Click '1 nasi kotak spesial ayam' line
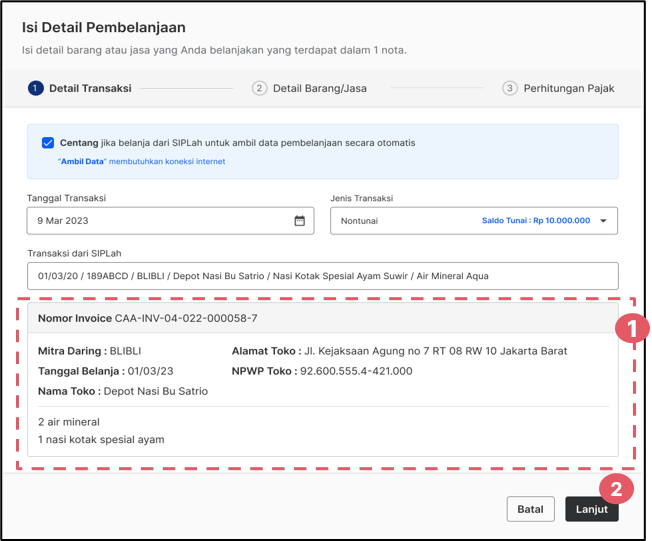This screenshot has height=541, width=652. 101,440
